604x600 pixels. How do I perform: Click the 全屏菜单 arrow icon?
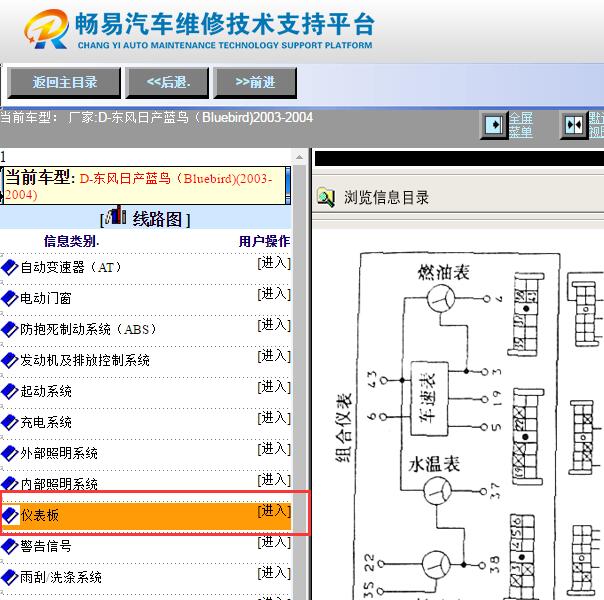click(x=494, y=125)
